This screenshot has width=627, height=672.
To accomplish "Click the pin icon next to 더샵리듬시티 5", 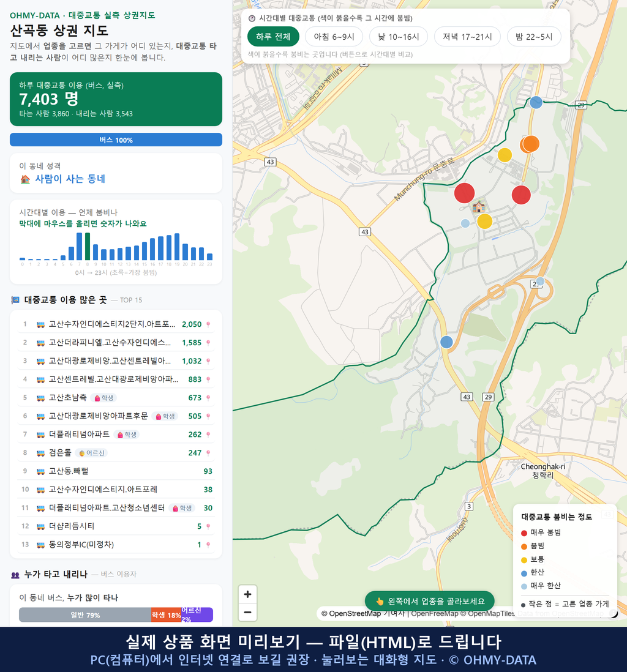I will click(x=208, y=526).
